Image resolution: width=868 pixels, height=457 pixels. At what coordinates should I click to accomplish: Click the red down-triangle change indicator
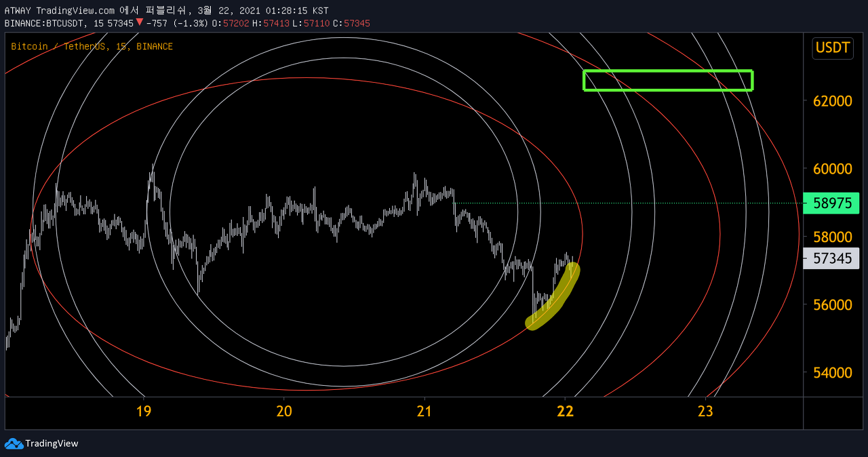139,22
